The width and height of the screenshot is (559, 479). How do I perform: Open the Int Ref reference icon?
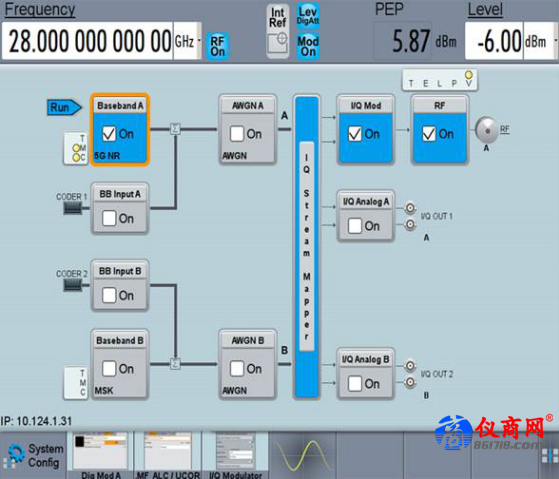click(x=278, y=31)
